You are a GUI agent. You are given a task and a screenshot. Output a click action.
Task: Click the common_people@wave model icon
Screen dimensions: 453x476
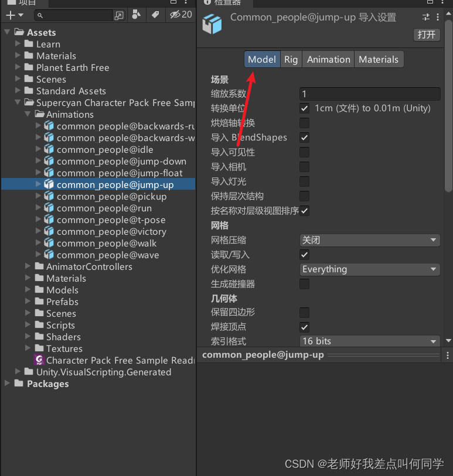49,255
